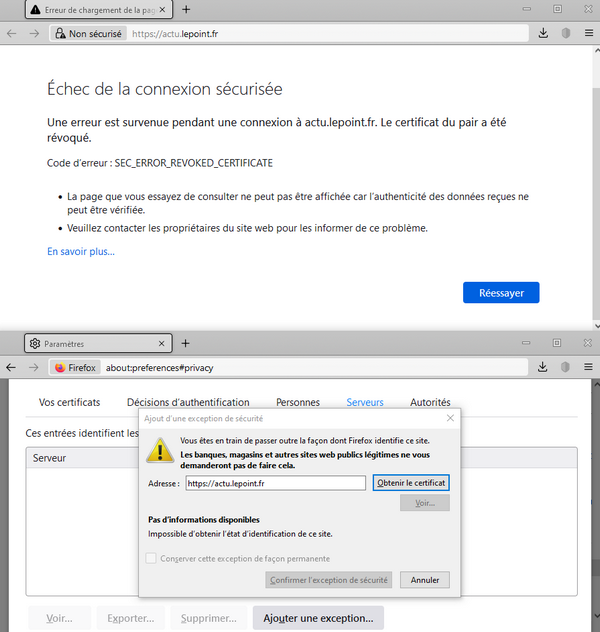Click the error page vertical scrollbar
Screen dimensions: 600x632
tap(596, 202)
